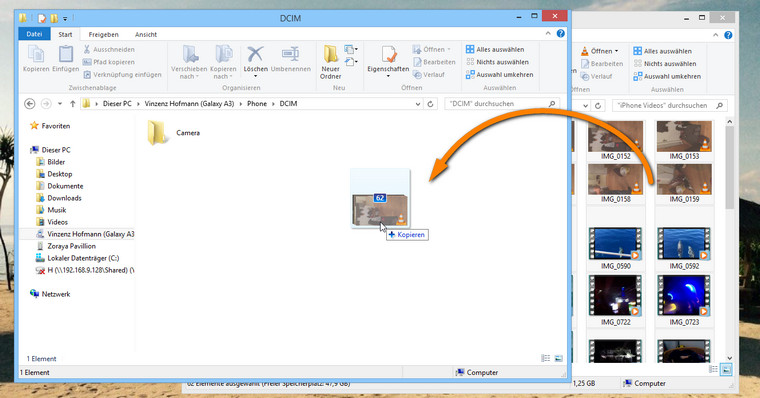Click Alles auswählen in the DCIM ribbon
This screenshot has height=398, width=760.
pos(495,49)
